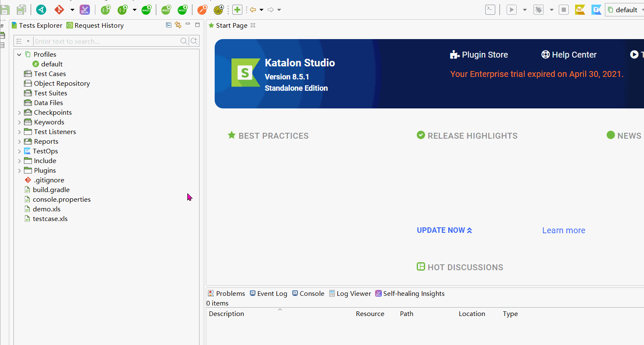Open the Plugin Store link
Screen dimensions: 644x345
(x=479, y=55)
